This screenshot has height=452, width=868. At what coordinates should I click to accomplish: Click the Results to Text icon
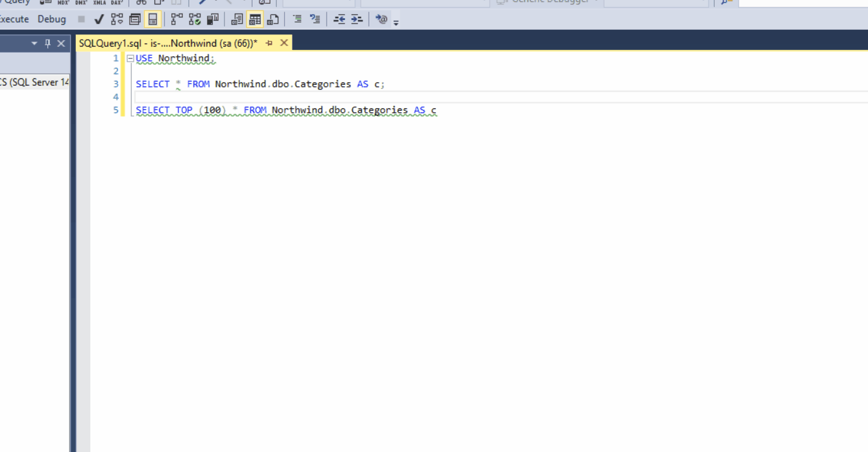click(x=237, y=19)
